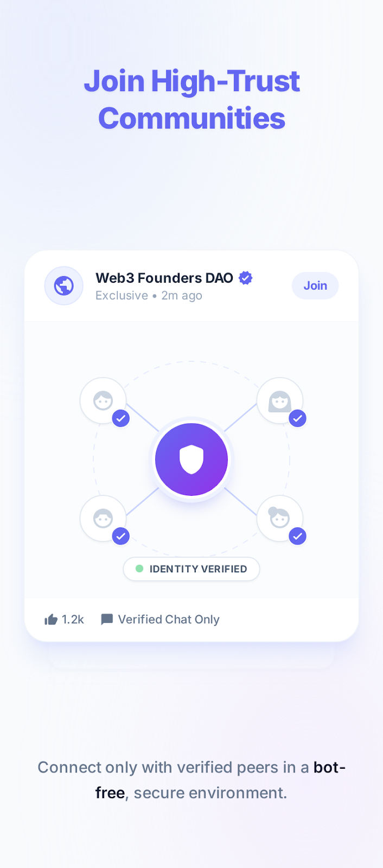This screenshot has width=383, height=868.
Task: Click the green dot in IDENTITY VERIFIED pill
Action: click(140, 569)
